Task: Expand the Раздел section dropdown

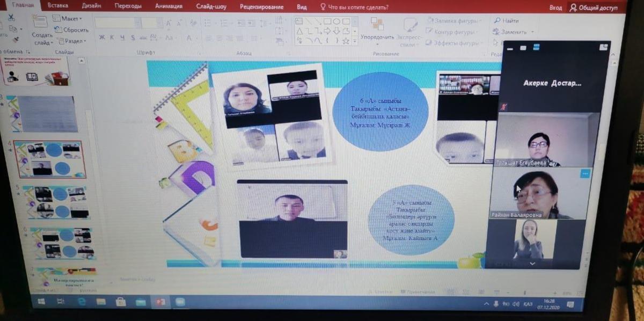Action: click(x=71, y=41)
